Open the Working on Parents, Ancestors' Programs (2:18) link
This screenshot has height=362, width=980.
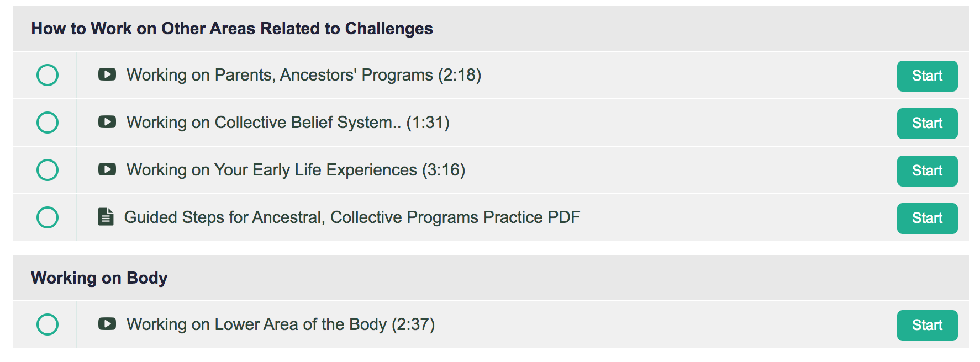(304, 75)
